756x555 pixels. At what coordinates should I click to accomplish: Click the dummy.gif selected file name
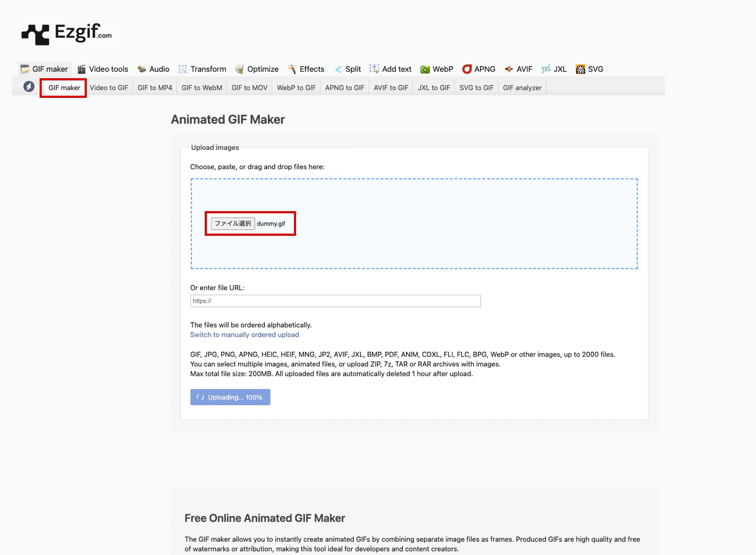tap(271, 224)
